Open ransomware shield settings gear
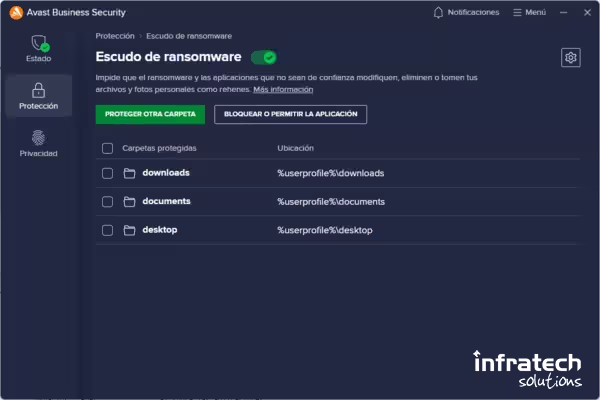Screen dimensions: 600x400 coord(571,58)
